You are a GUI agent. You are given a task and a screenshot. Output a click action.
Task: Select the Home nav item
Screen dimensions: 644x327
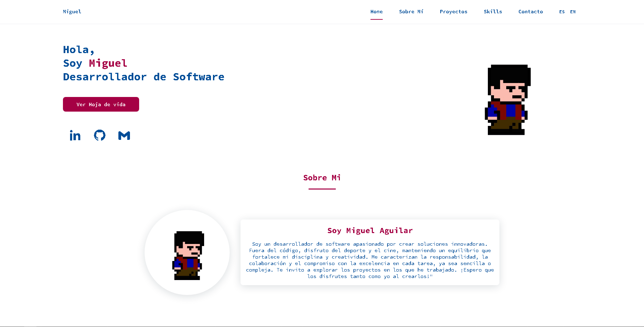[377, 12]
